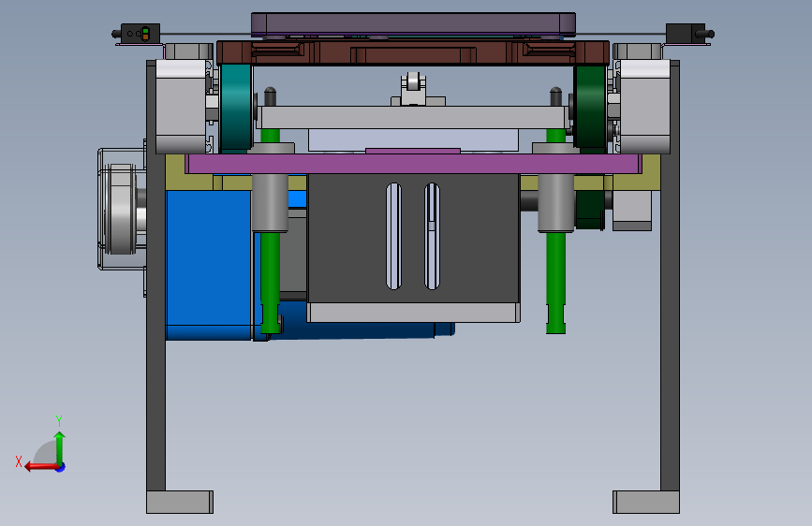Select the gray horizontal lift bar
The width and height of the screenshot is (812, 526).
coord(413,118)
